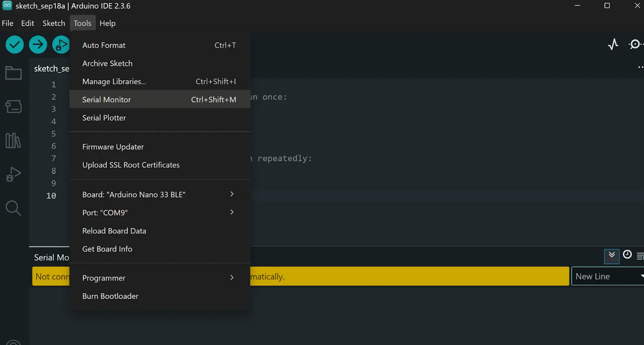644x345 pixels.
Task: Toggle autoscroll in Serial Monitor
Action: pos(611,256)
